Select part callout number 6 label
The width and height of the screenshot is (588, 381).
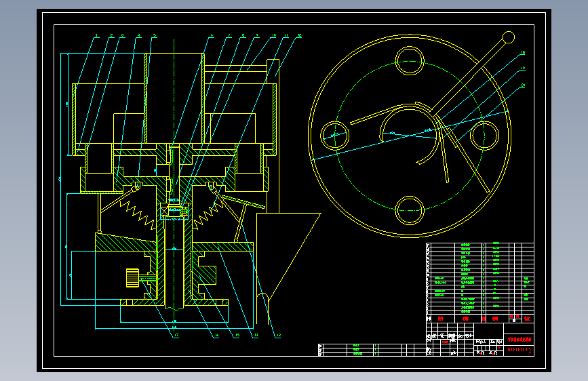point(212,35)
